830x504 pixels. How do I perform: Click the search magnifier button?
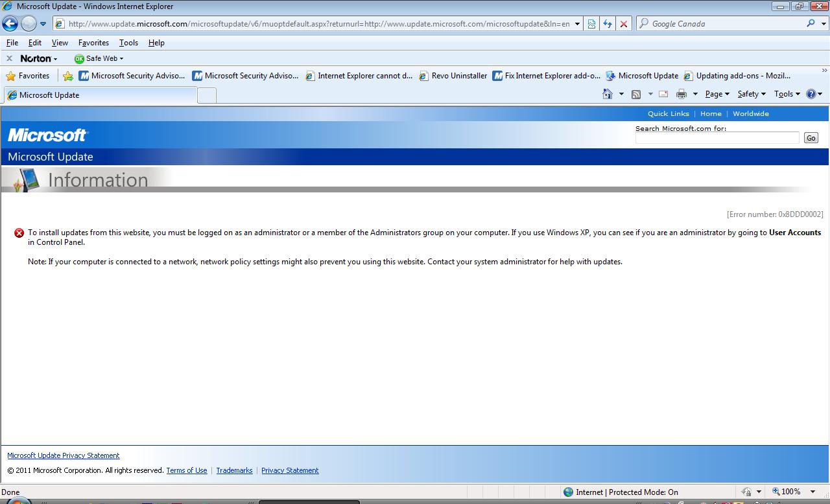click(810, 23)
